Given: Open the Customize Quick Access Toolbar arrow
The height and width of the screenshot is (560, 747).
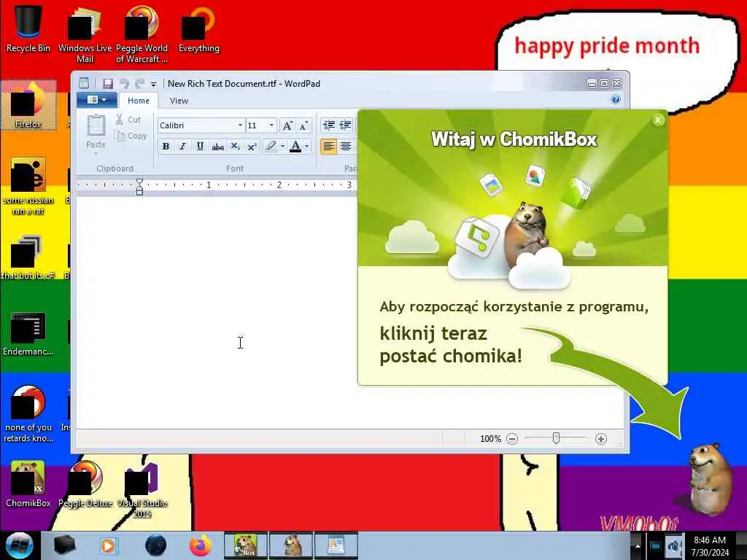Looking at the screenshot, I should click(x=153, y=85).
